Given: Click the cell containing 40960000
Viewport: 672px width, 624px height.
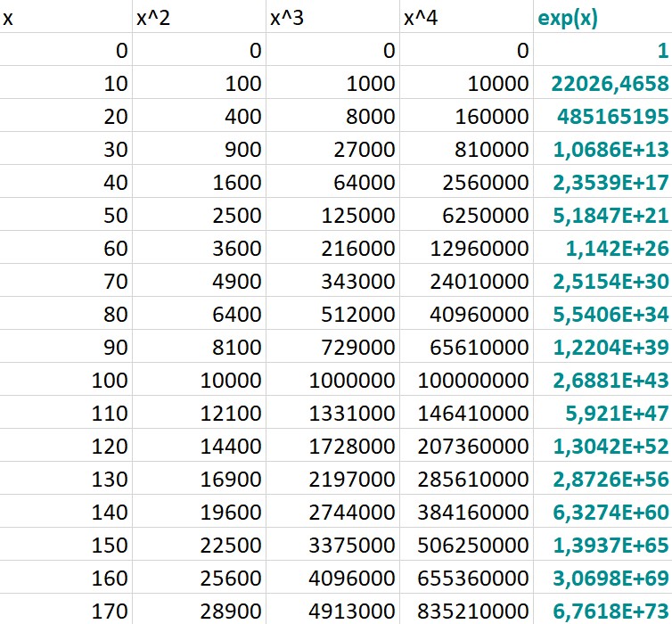Looking at the screenshot, I should 467,314.
